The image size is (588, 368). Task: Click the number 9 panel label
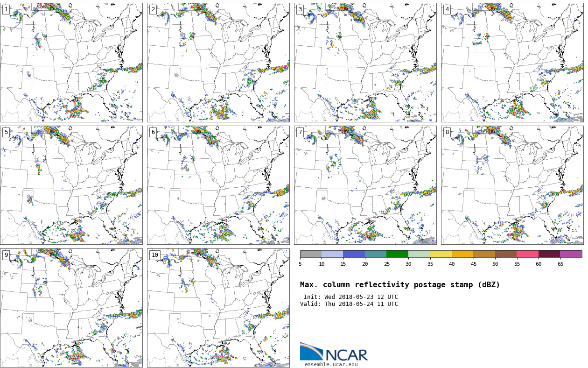point(6,255)
